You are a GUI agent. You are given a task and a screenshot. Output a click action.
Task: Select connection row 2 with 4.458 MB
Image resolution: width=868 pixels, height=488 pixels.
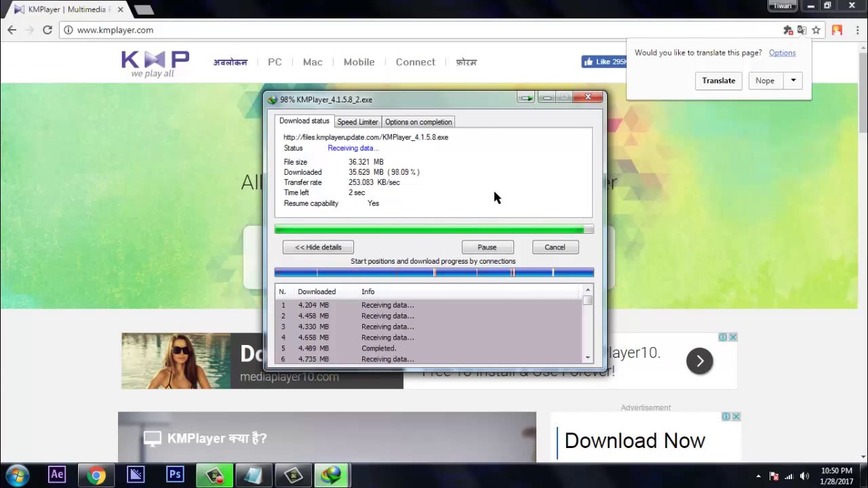(429, 316)
